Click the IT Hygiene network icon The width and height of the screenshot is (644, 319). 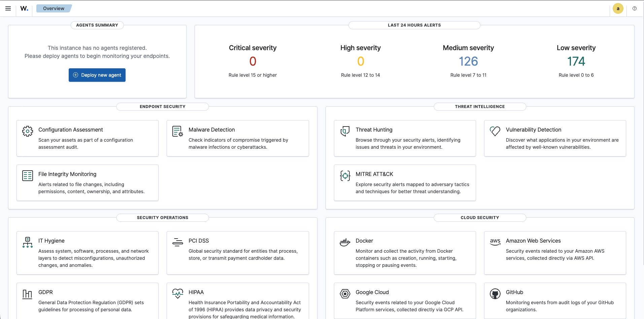28,242
